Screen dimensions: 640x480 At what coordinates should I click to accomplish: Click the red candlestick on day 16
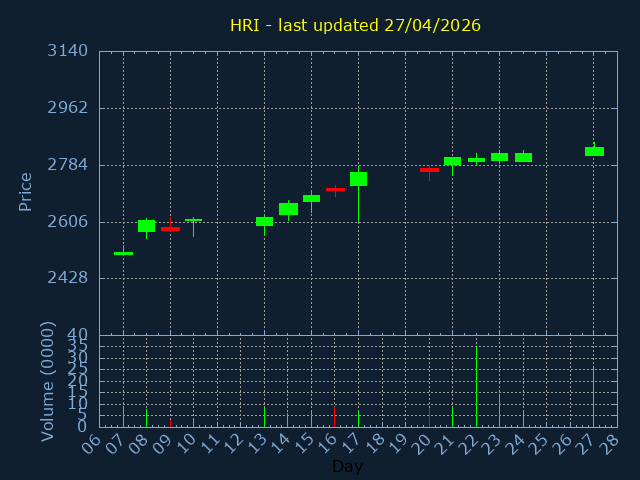pyautogui.click(x=335, y=189)
